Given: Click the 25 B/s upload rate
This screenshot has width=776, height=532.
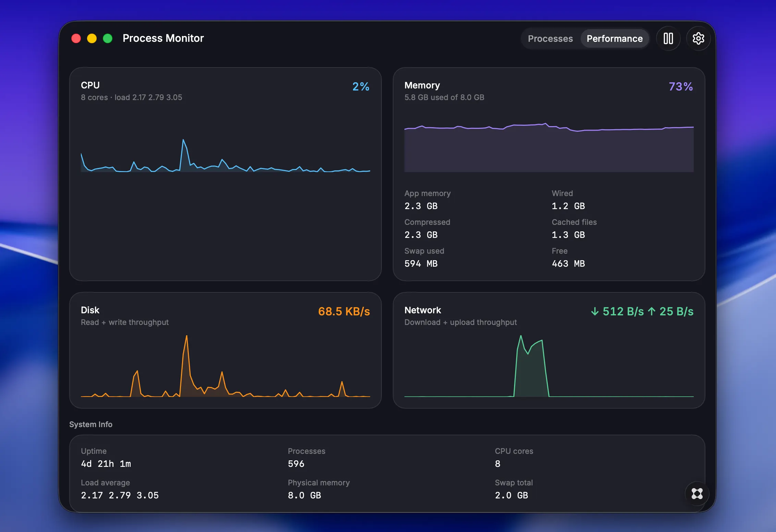Looking at the screenshot, I should click(671, 311).
